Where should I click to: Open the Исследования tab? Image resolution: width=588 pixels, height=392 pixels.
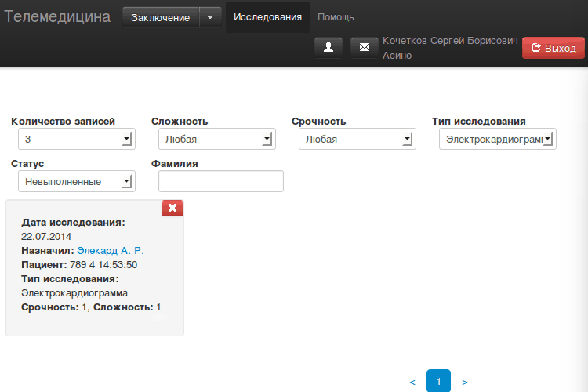(268, 17)
